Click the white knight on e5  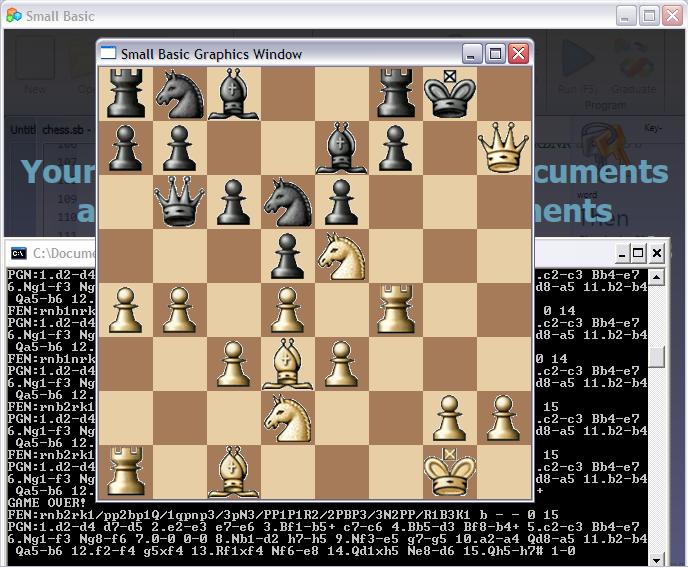point(342,256)
